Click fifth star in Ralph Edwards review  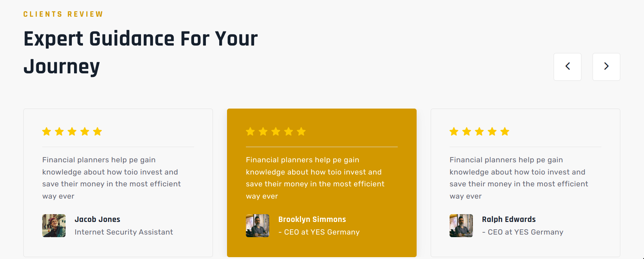click(x=505, y=132)
